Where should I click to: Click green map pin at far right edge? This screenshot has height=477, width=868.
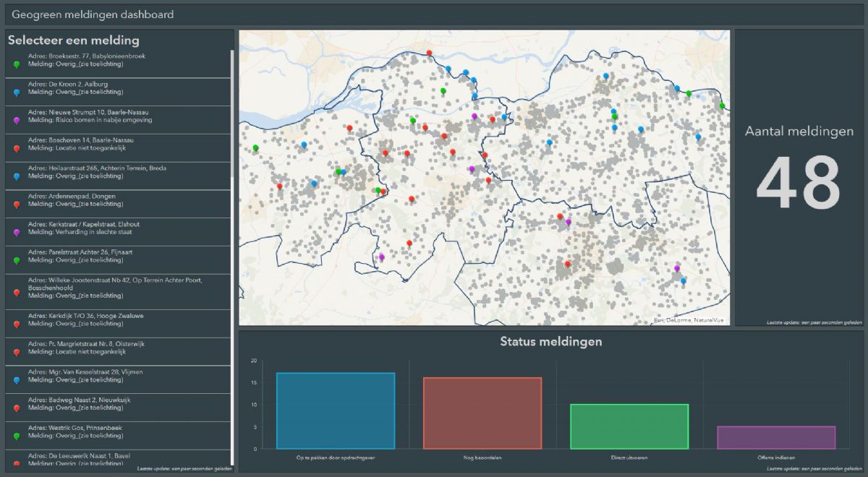[722, 106]
